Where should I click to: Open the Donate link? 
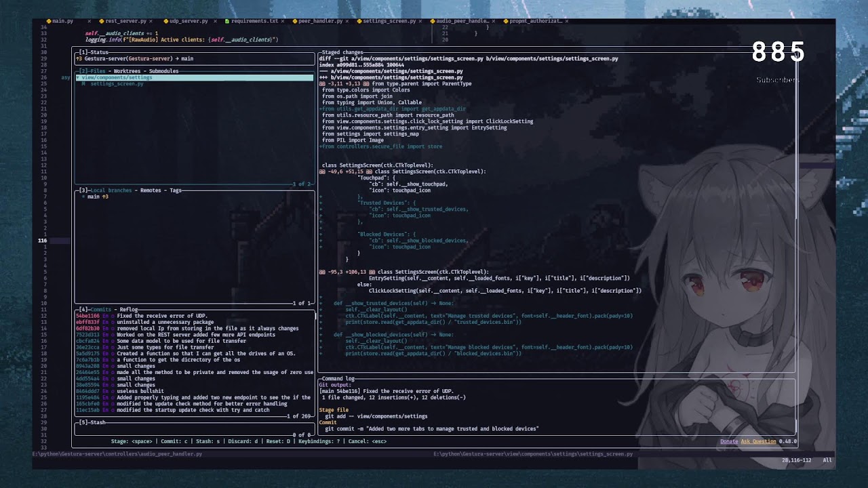729,441
